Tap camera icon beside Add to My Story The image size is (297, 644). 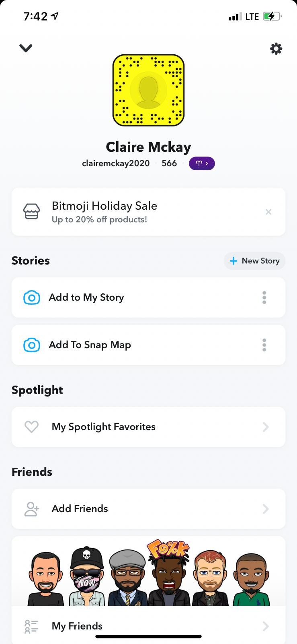[x=32, y=297]
